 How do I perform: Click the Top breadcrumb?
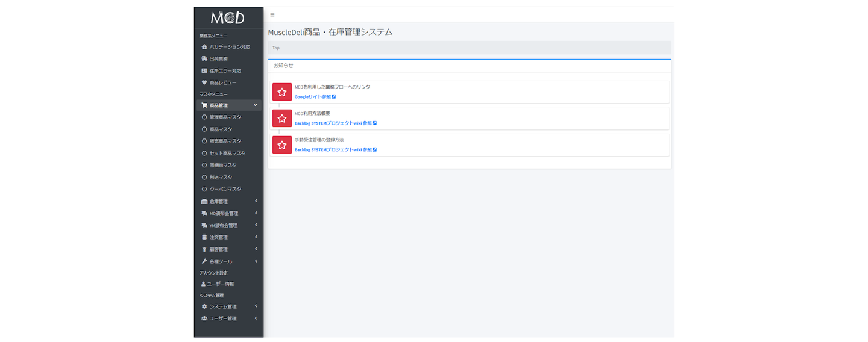coord(276,48)
